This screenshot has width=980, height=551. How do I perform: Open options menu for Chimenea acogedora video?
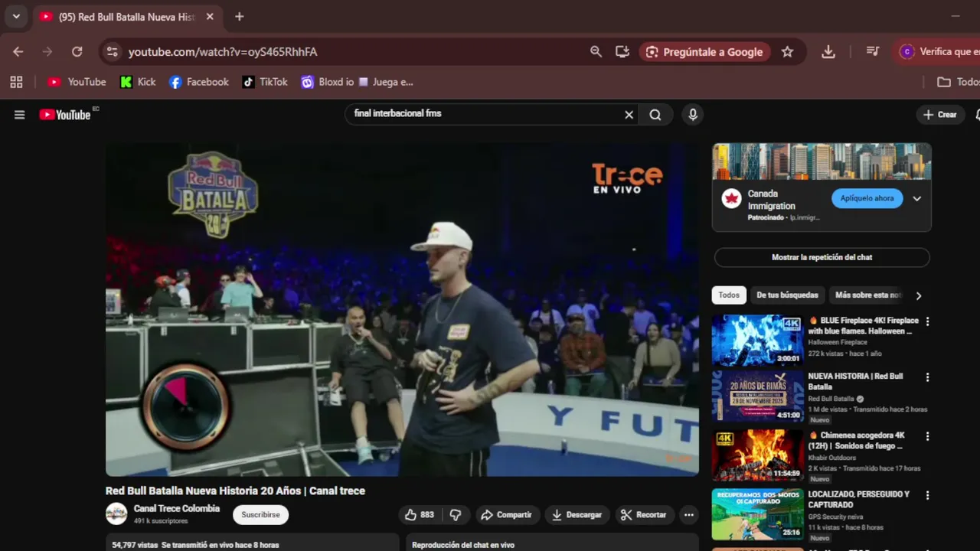[927, 436]
